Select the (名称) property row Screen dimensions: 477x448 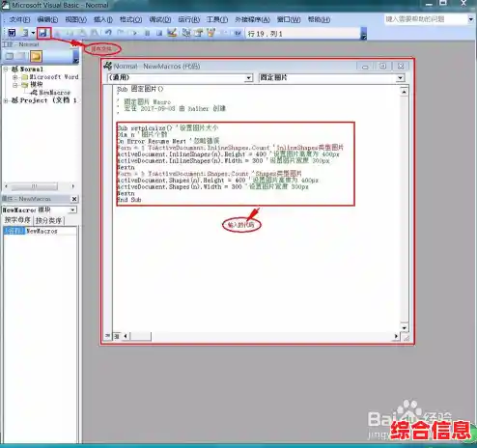click(41, 231)
